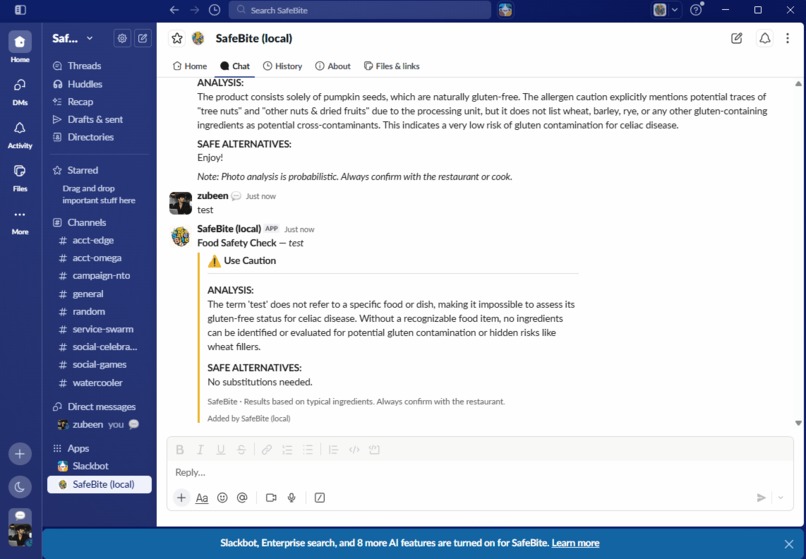
Task: Click zubeen's avatar on the test message
Action: 180,203
